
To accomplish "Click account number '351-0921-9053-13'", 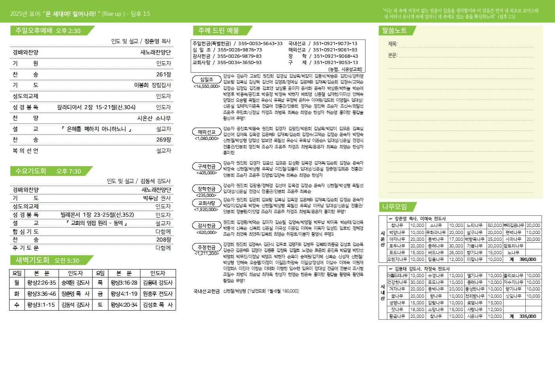I will pos(336,62).
